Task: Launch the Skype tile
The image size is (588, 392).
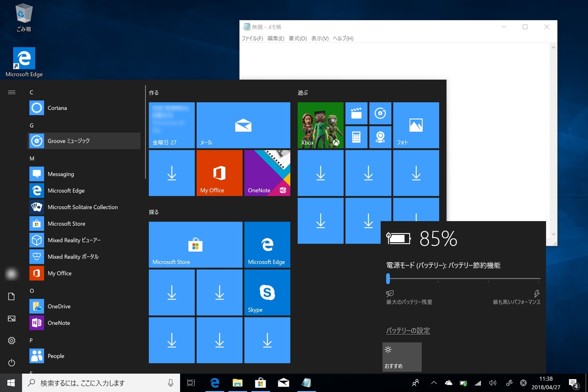Action: point(267,293)
